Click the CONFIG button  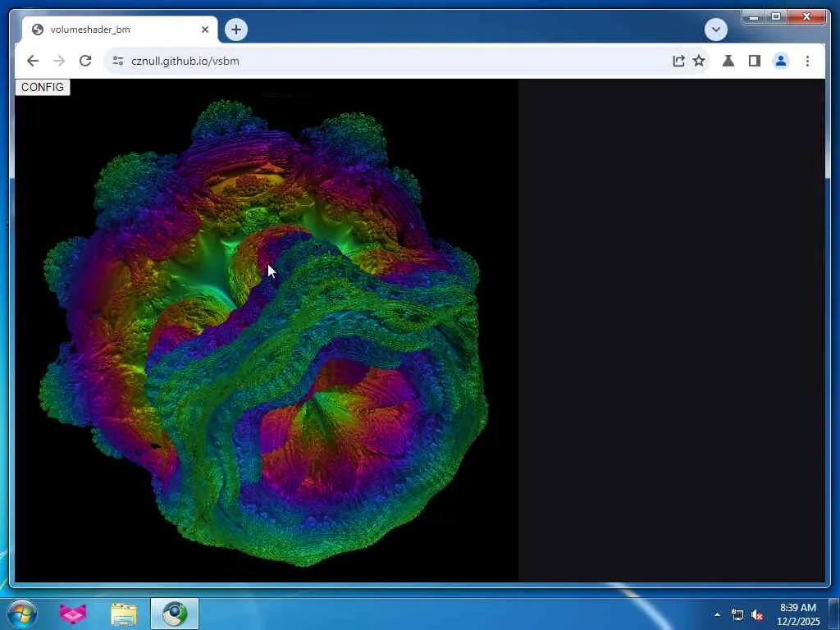click(x=43, y=87)
